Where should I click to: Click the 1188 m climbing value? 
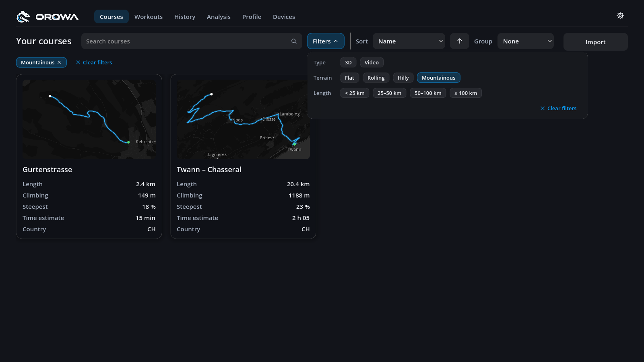[299, 195]
